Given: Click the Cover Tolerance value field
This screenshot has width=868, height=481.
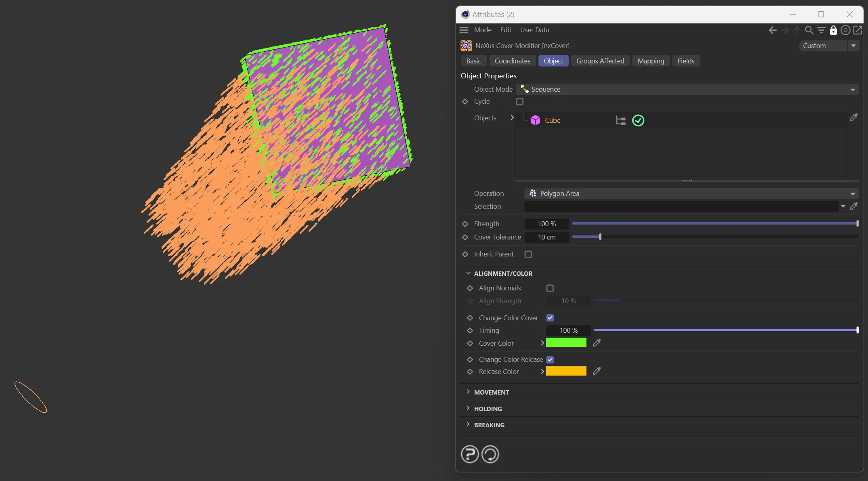Looking at the screenshot, I should point(546,237).
